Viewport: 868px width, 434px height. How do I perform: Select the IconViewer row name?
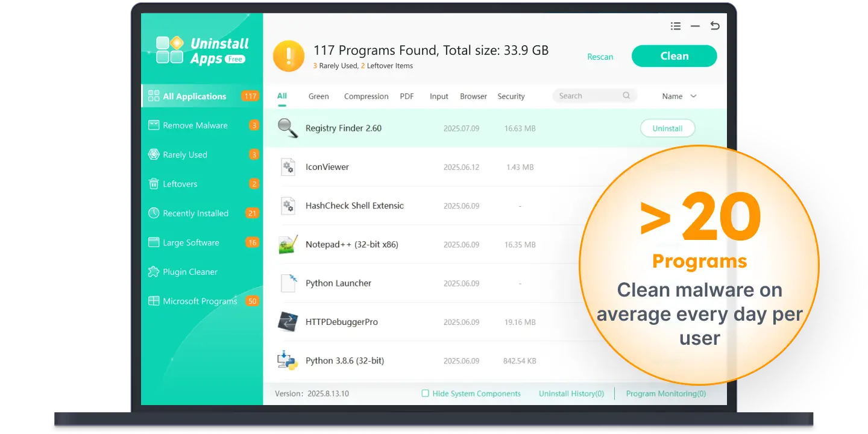click(x=327, y=167)
